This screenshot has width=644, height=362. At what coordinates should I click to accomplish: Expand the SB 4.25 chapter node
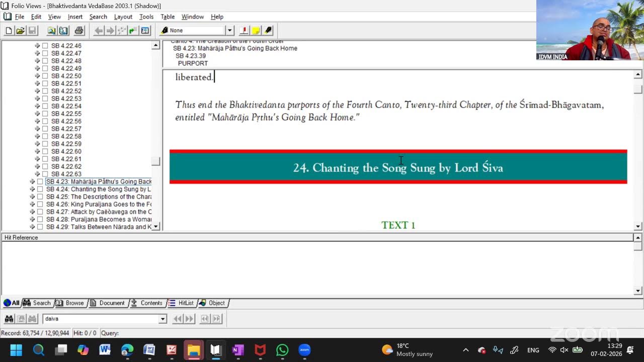coord(32,197)
